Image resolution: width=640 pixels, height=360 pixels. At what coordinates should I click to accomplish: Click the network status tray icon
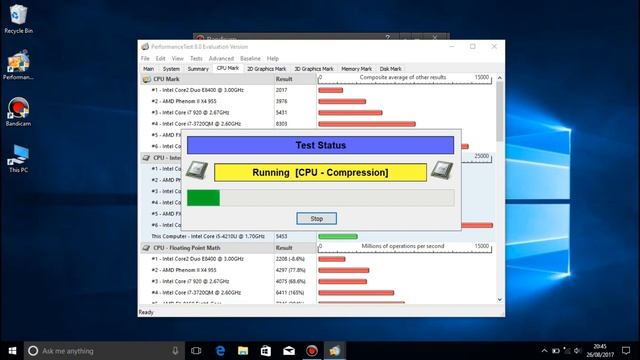click(x=567, y=351)
